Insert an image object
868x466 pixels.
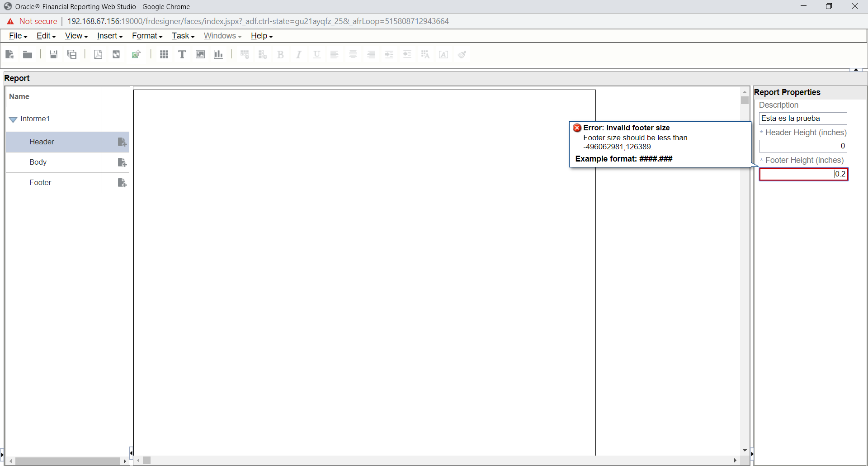click(200, 54)
